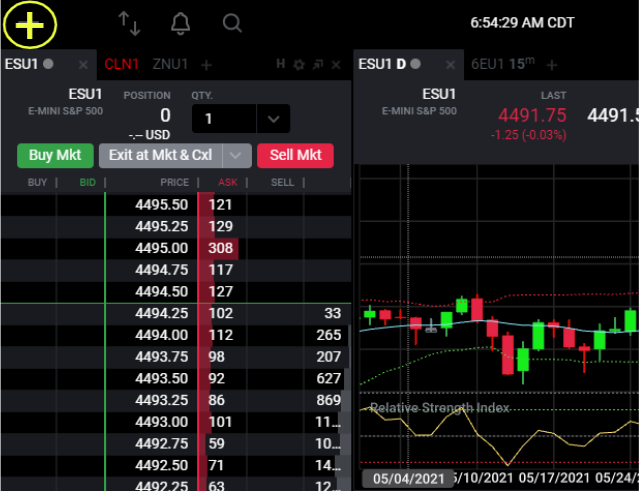The height and width of the screenshot is (491, 640).
Task: Toggle the link dot on ESU1 ladder tab
Action: coord(48,64)
